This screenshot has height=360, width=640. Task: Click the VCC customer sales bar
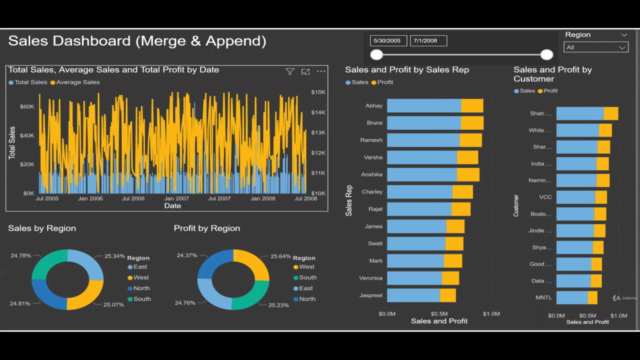tap(576, 198)
